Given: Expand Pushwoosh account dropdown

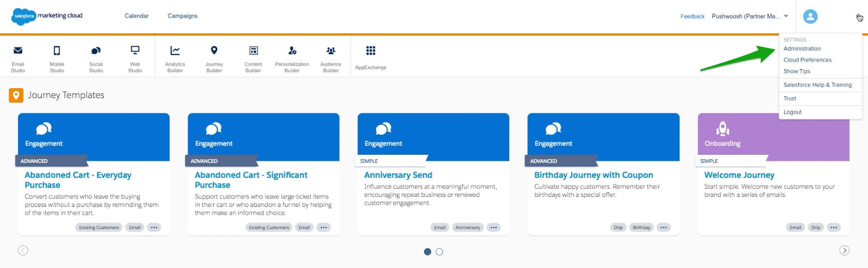Looking at the screenshot, I should point(750,16).
